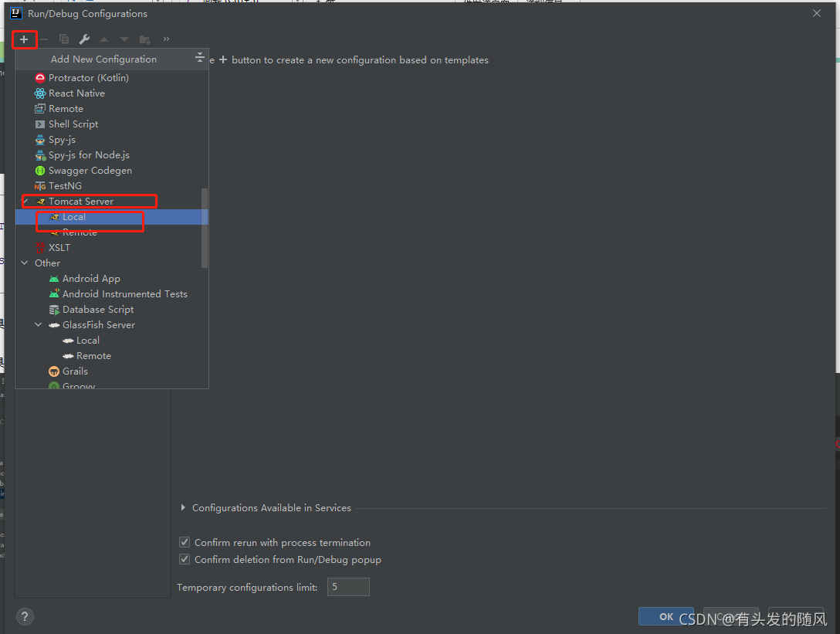Select top-level Remote configuration above Shell Script

point(111,109)
